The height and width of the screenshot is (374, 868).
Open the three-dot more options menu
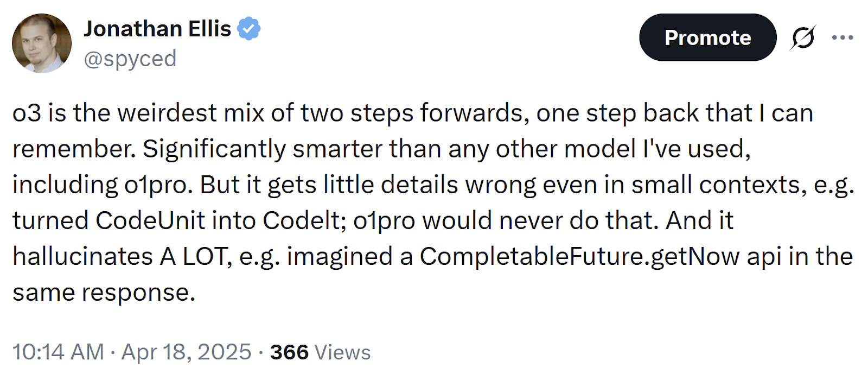coord(843,37)
